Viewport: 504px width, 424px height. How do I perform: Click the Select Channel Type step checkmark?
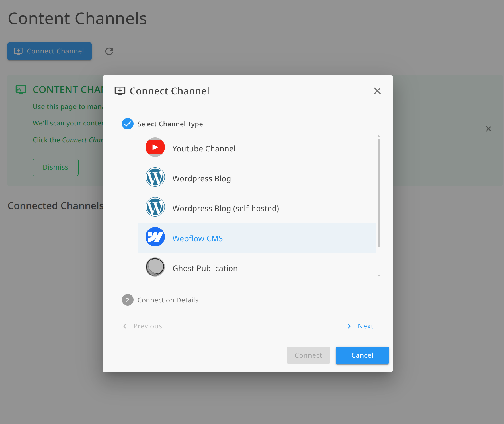[x=127, y=124]
